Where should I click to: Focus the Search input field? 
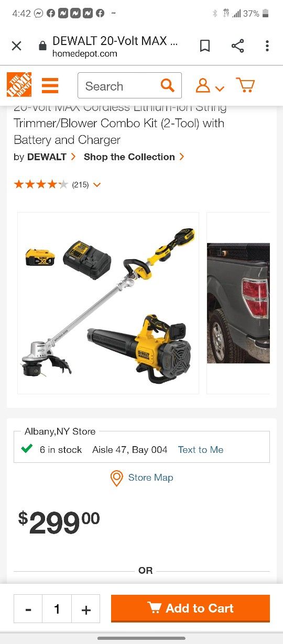coord(118,85)
